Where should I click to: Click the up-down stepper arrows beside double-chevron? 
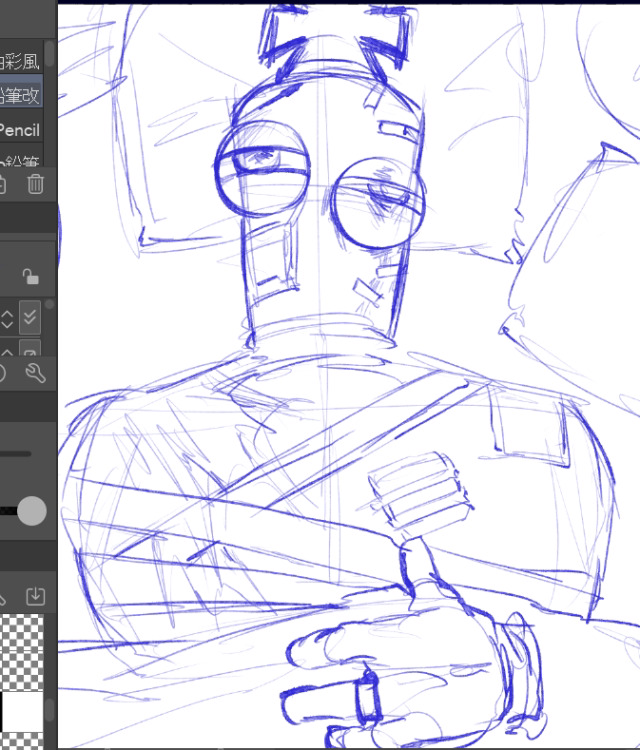tap(7, 319)
